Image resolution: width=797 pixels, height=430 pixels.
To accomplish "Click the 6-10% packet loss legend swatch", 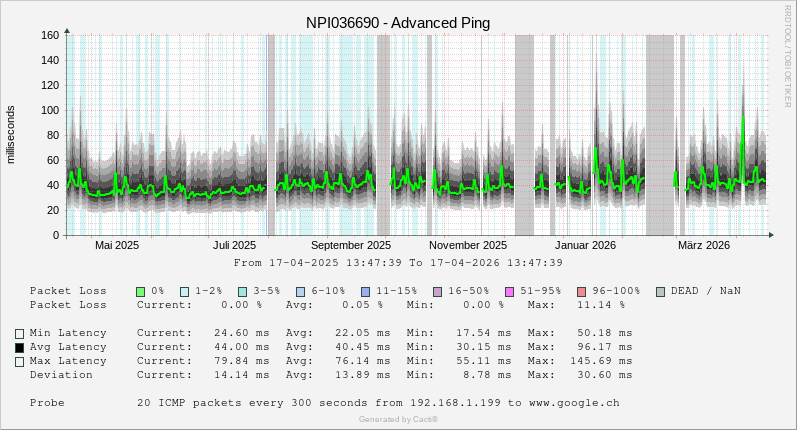I will pyautogui.click(x=300, y=291).
